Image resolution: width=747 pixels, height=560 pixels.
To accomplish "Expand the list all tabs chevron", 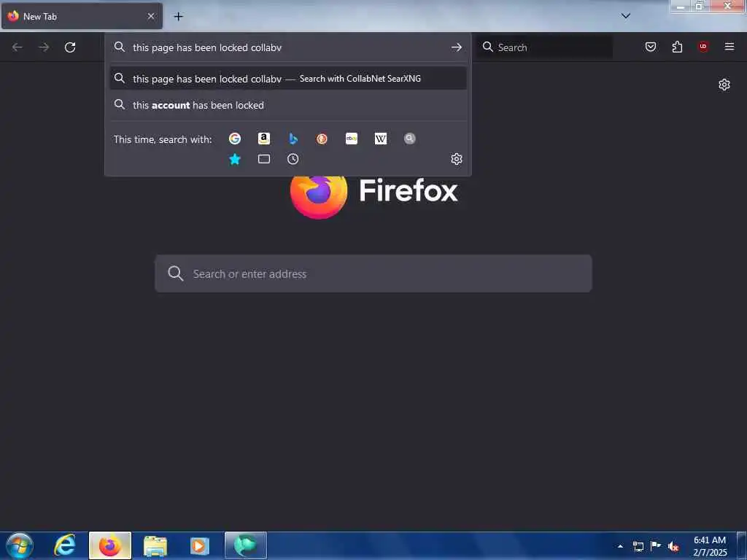I will pyautogui.click(x=626, y=16).
